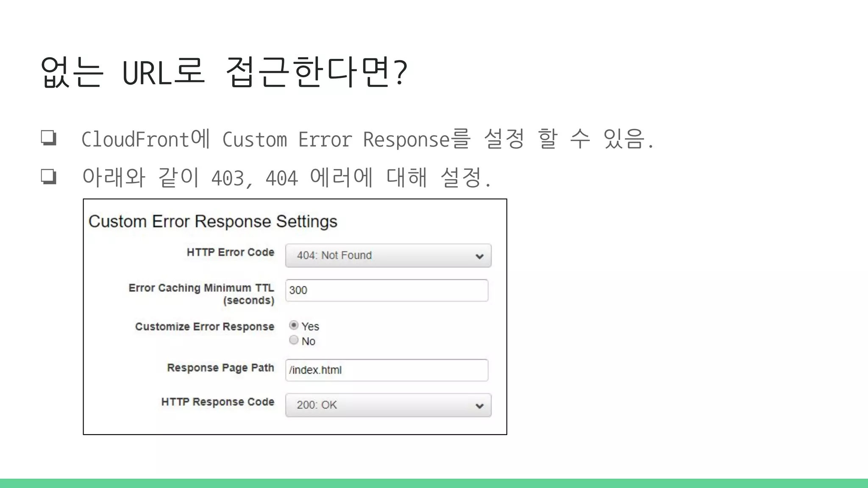Click the HTTP Error Code label
The width and height of the screenshot is (868, 488).
(x=231, y=252)
